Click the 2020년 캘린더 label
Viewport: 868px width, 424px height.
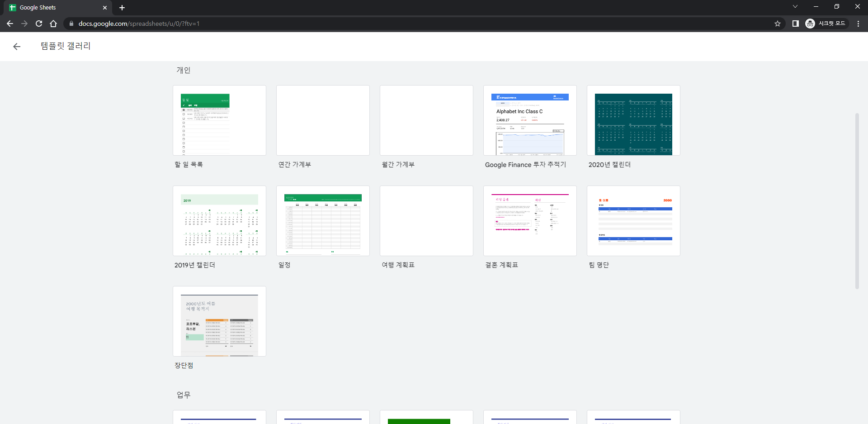click(x=609, y=165)
